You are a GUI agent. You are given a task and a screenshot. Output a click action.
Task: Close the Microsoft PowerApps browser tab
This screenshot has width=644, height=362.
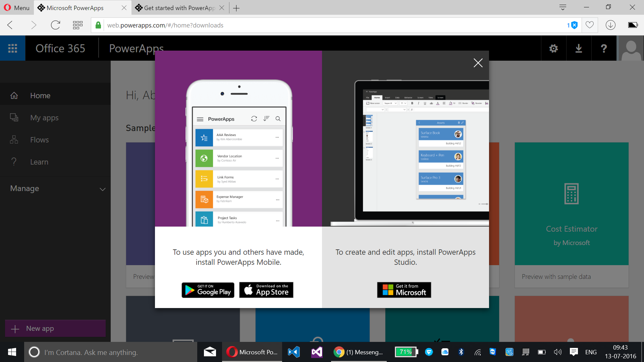(x=124, y=8)
